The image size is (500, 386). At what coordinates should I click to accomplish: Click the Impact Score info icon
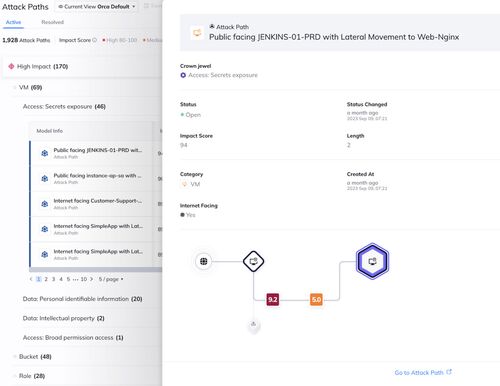pos(94,40)
